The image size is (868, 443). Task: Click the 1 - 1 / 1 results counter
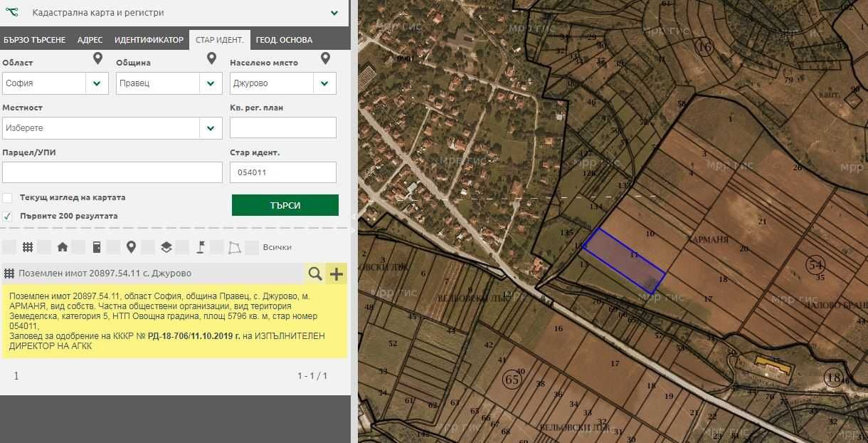point(312,376)
